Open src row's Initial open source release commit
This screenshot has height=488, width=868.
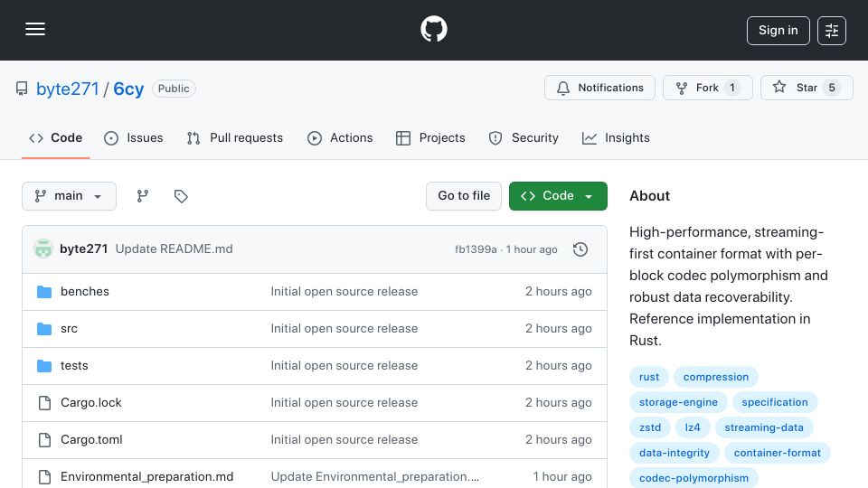[344, 329]
